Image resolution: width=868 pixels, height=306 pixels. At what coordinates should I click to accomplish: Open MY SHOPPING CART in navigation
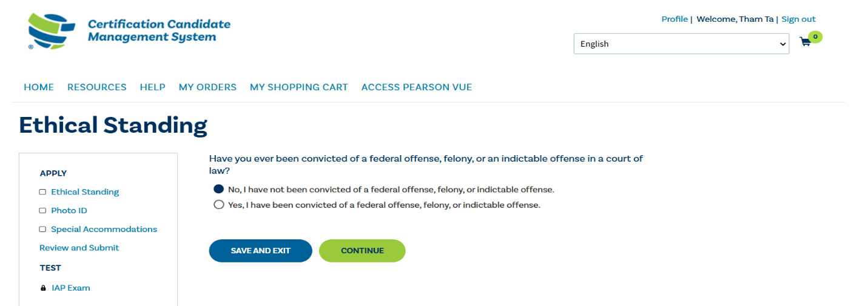tap(299, 87)
